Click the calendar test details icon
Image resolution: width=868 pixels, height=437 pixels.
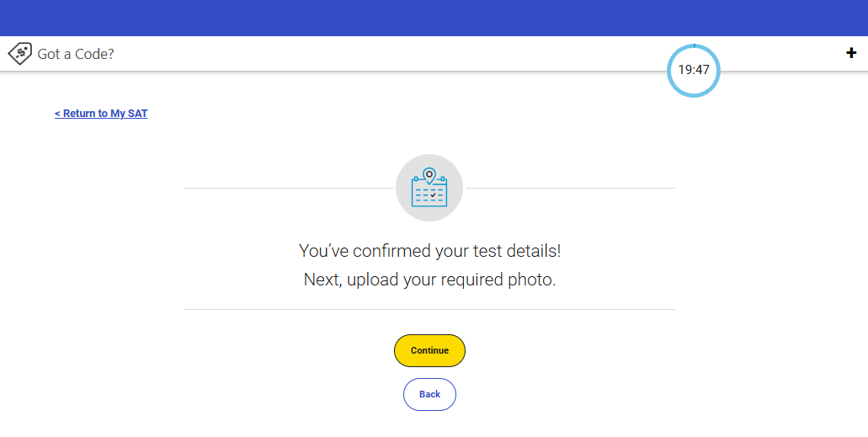pyautogui.click(x=429, y=190)
